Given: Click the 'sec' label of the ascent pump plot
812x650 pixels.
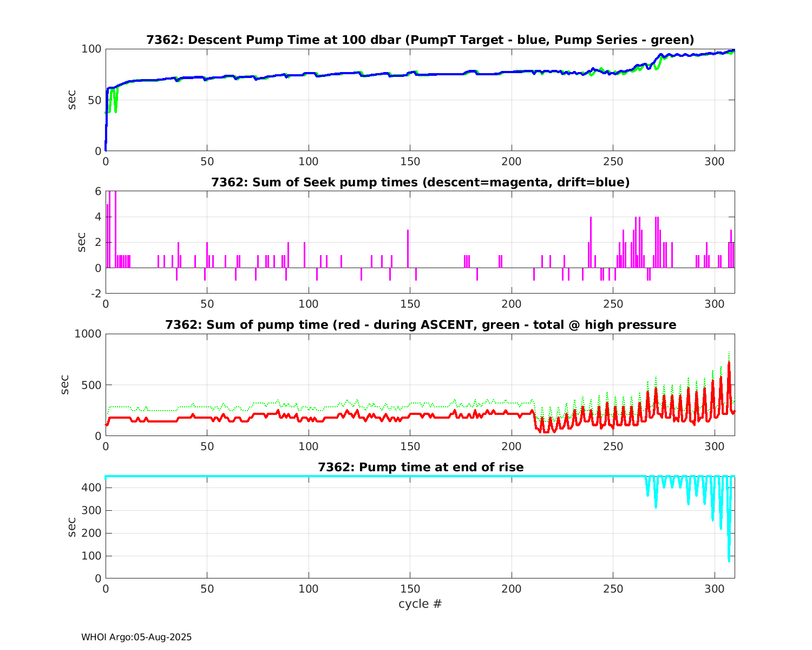Looking at the screenshot, I should 64,385.
